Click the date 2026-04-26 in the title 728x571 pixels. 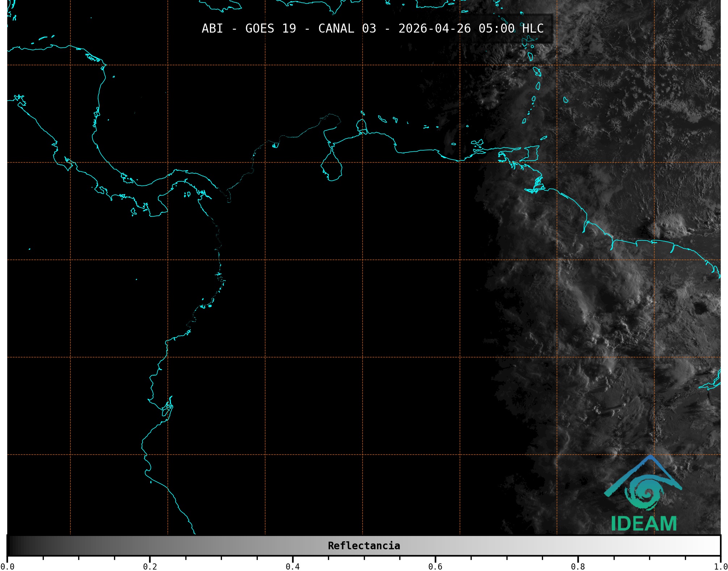[x=434, y=28]
